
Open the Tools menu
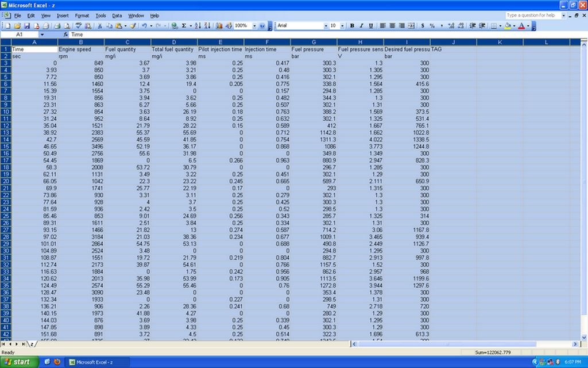[x=100, y=16]
